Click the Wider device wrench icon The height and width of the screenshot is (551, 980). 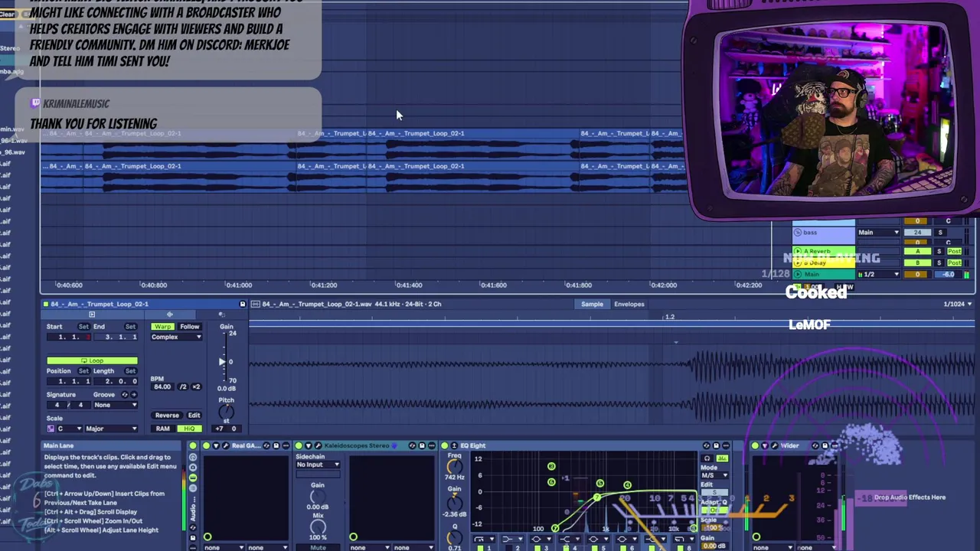pyautogui.click(x=774, y=445)
